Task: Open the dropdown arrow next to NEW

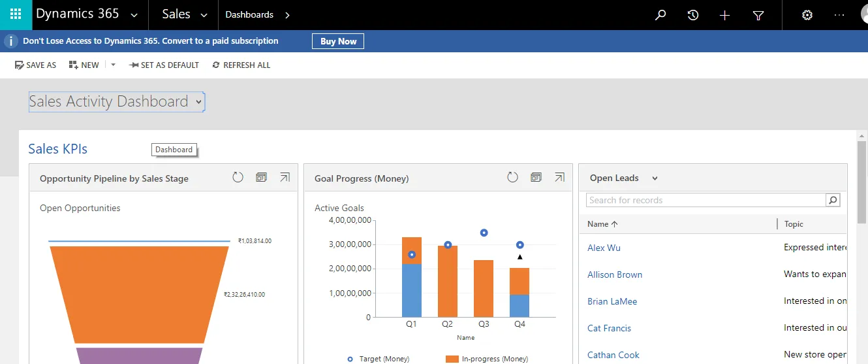Action: [113, 65]
